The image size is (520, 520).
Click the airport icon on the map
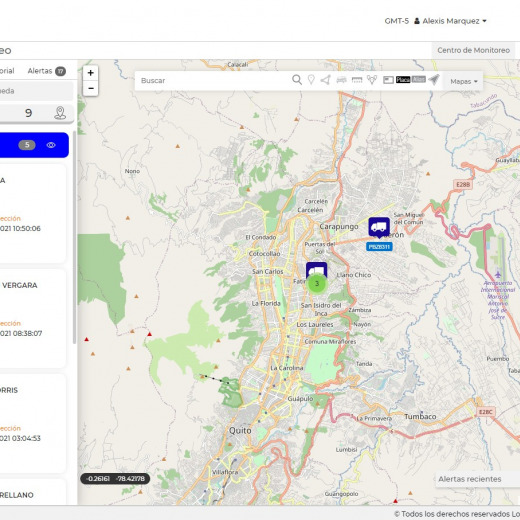pos(498,275)
